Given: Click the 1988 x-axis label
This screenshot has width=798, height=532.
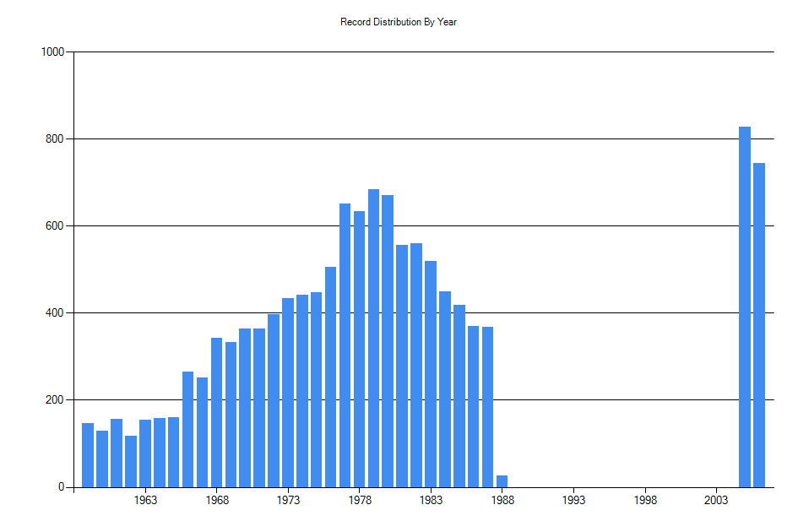Looking at the screenshot, I should [x=502, y=501].
